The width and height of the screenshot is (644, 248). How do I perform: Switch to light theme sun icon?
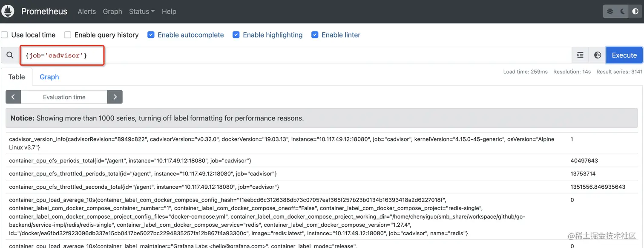click(610, 12)
